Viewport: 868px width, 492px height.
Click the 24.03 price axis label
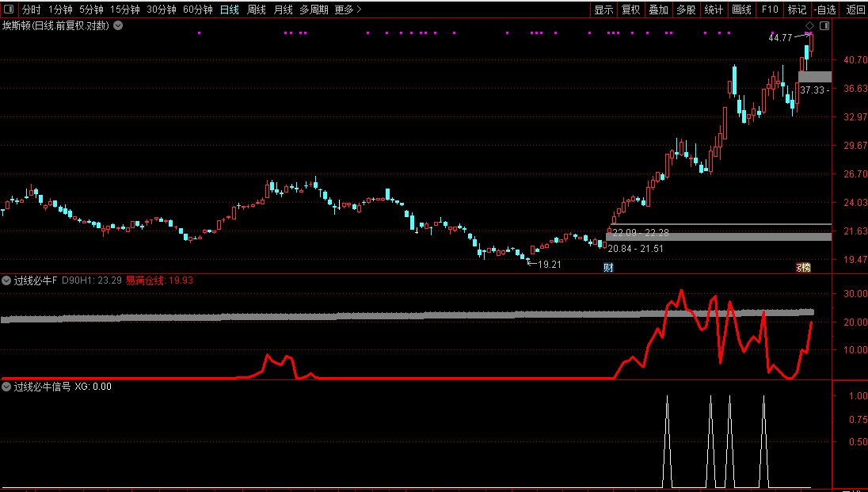tap(855, 203)
